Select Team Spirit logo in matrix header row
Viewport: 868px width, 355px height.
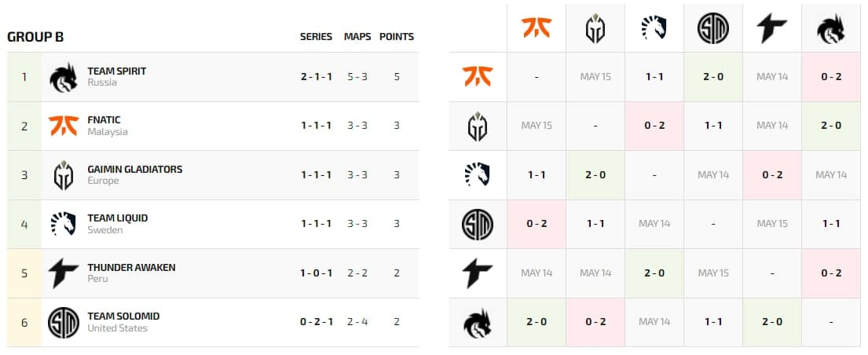point(830,28)
